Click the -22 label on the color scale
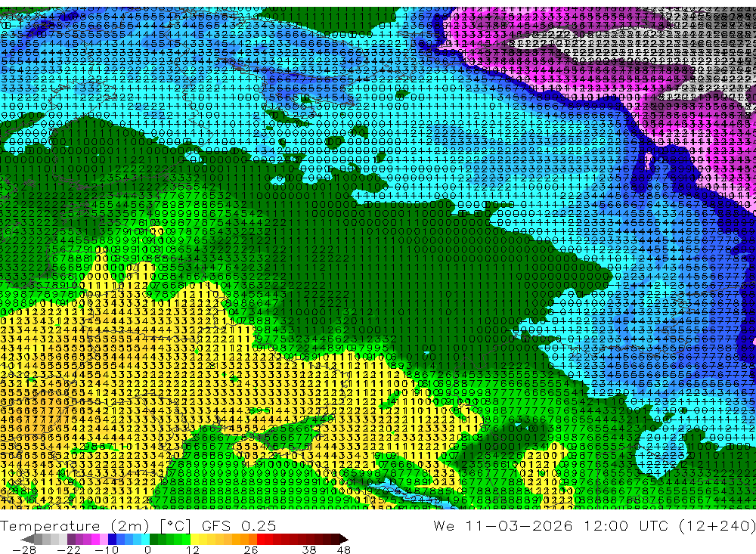This screenshot has width=756, height=554. pyautogui.click(x=69, y=550)
